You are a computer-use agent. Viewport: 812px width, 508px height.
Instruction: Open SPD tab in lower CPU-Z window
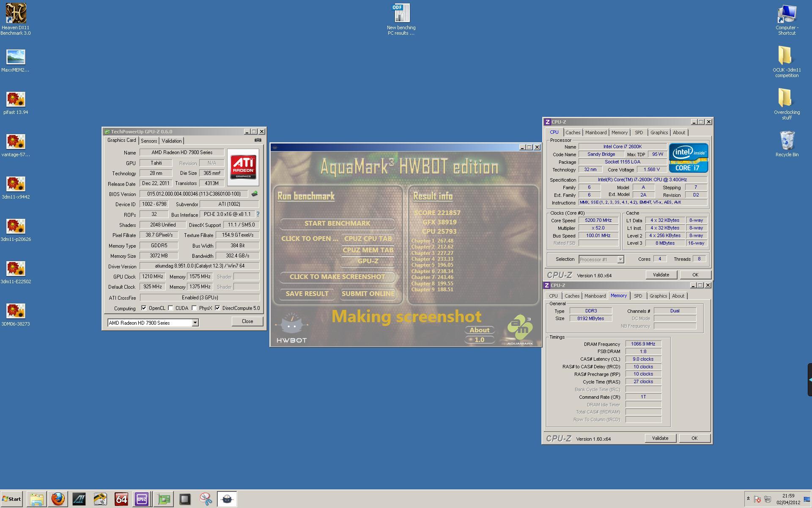click(638, 296)
